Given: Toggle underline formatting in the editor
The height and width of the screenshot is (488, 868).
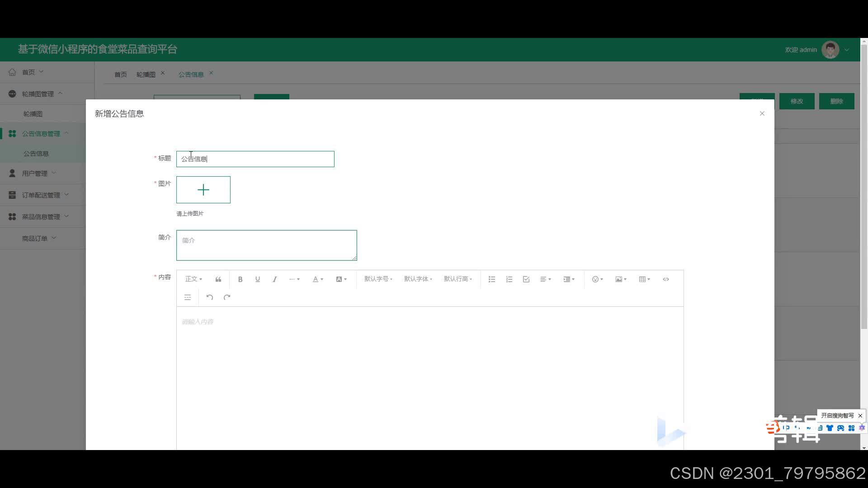Looking at the screenshot, I should coord(257,279).
